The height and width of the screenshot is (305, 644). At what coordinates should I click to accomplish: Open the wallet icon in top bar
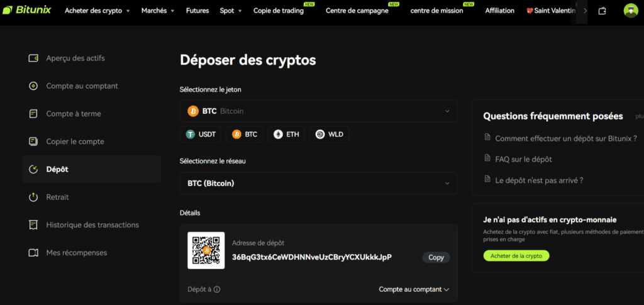[602, 11]
